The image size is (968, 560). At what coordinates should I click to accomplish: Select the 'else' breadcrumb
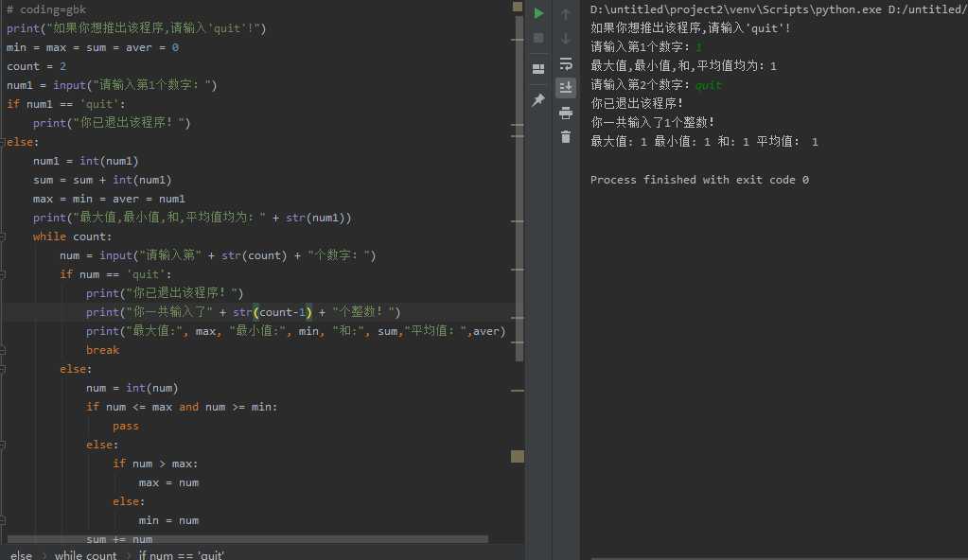pos(21,554)
